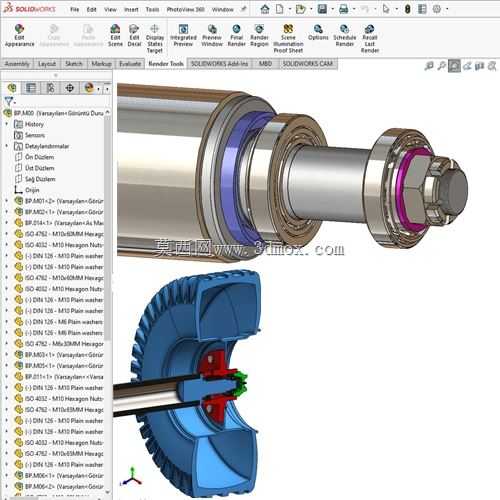Expand the BP.M02<1> component
The width and height of the screenshot is (500, 500).
click(x=6, y=212)
